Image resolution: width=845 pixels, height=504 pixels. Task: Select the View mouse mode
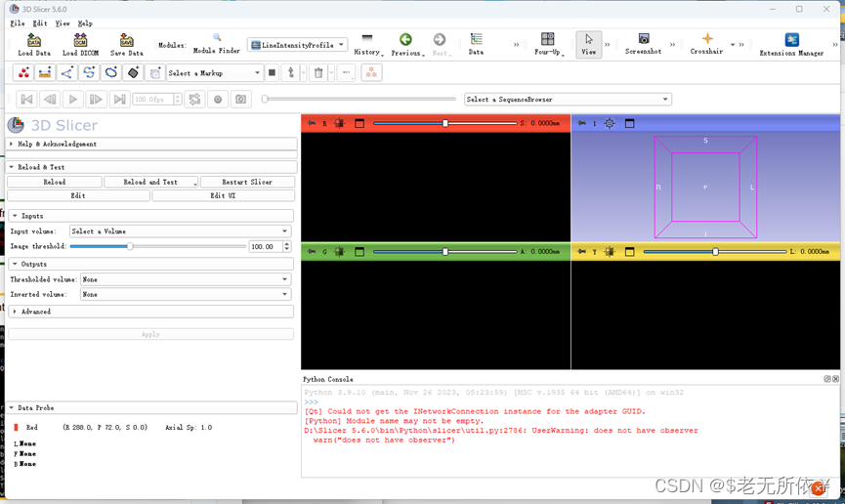(x=588, y=45)
